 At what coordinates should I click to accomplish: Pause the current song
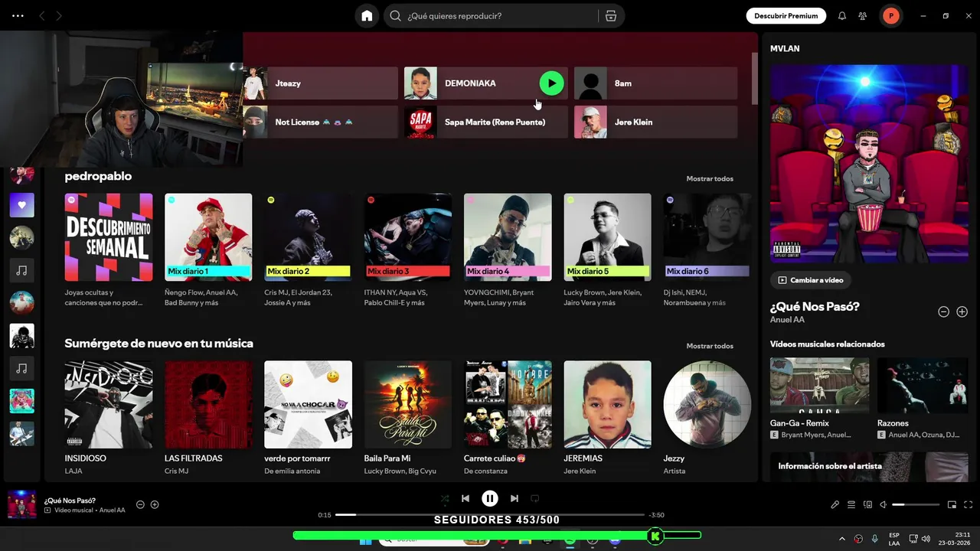(x=490, y=498)
